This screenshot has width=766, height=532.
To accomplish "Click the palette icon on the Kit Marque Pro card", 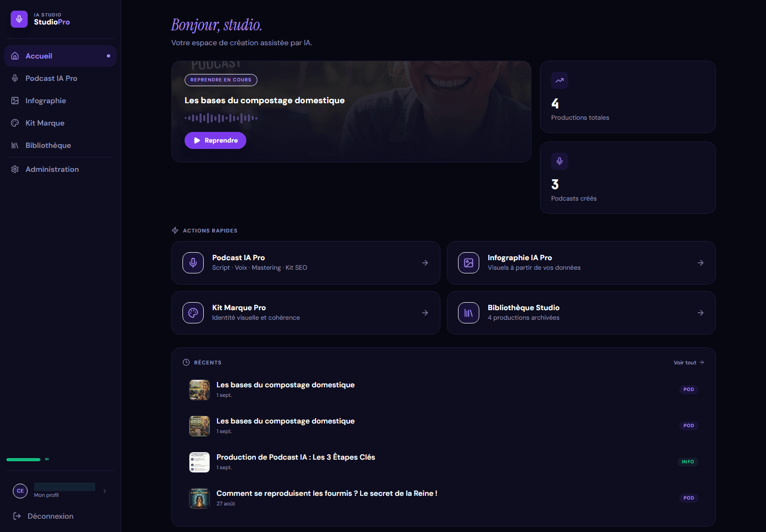I will click(193, 313).
